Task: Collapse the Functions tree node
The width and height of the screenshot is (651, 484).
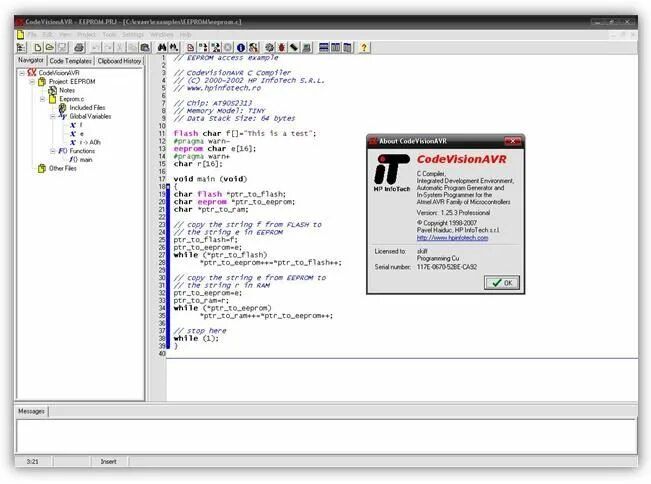Action: (53, 151)
